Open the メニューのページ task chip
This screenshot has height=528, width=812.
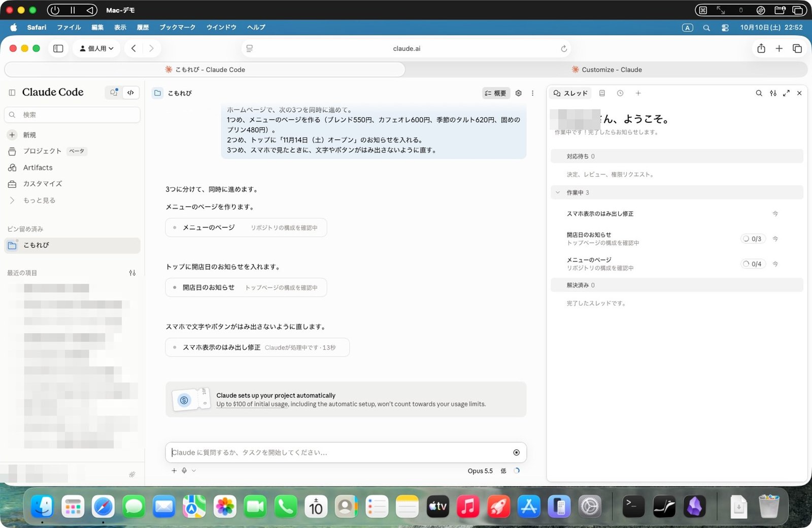[246, 227]
